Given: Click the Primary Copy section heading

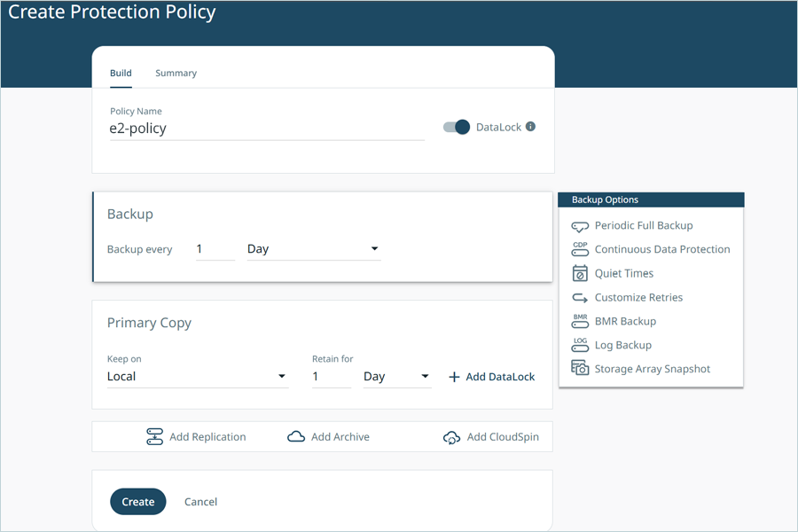Looking at the screenshot, I should click(149, 324).
